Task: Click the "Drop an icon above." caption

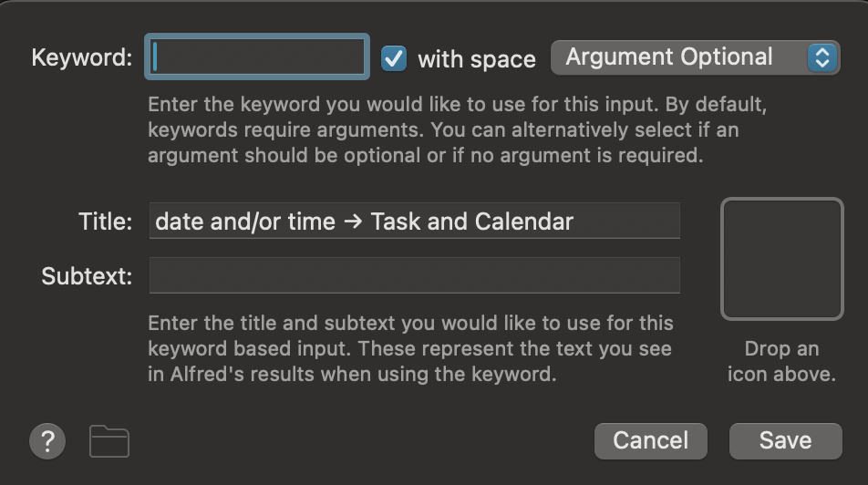Action: click(x=781, y=362)
